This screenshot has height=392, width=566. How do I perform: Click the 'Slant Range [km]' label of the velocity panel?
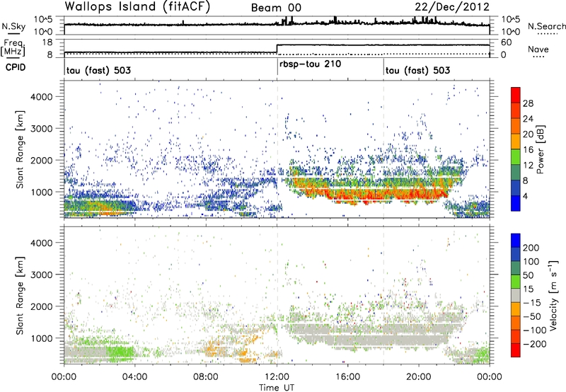click(20, 295)
